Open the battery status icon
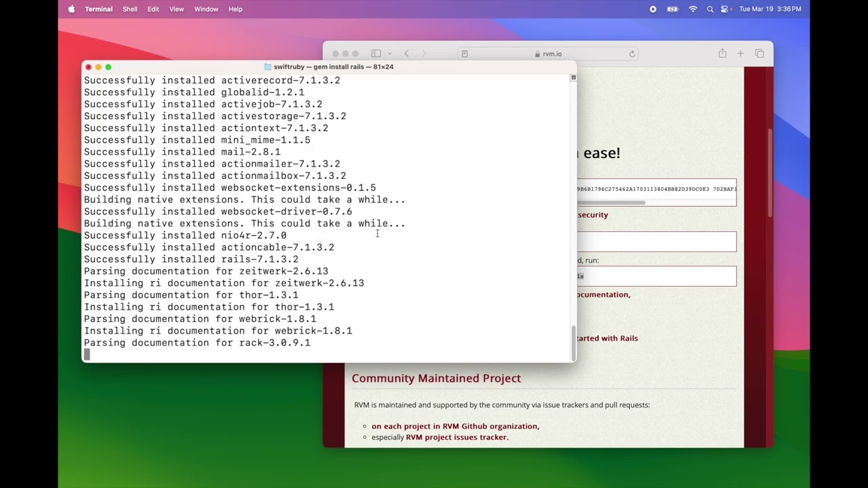 click(673, 9)
